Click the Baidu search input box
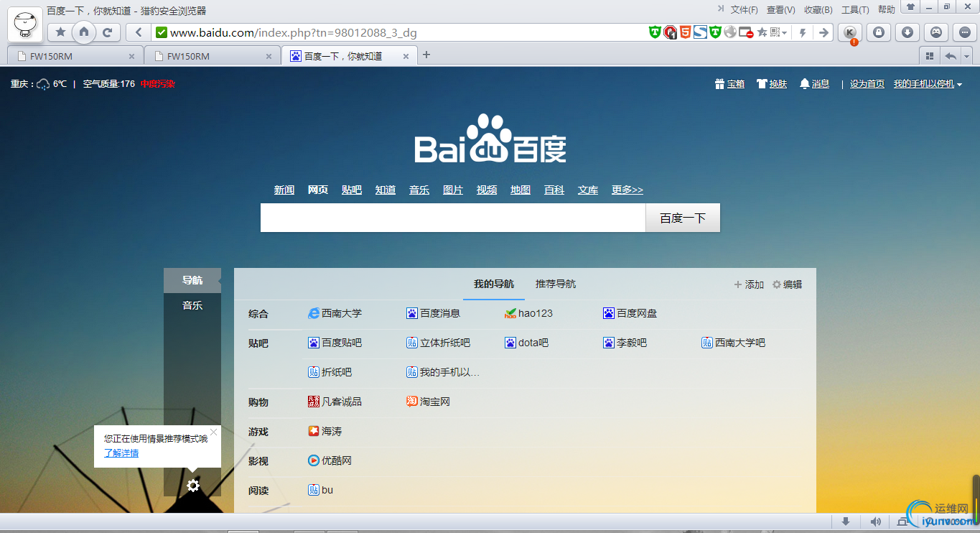 tap(453, 218)
